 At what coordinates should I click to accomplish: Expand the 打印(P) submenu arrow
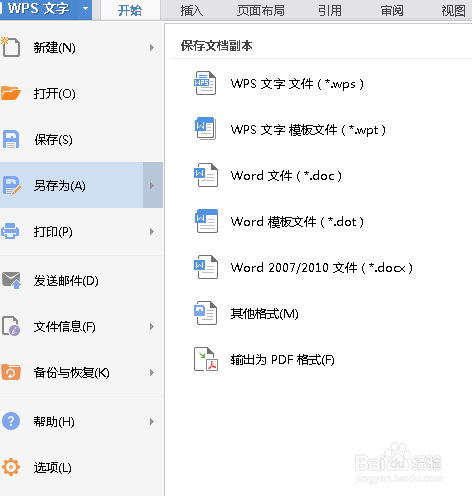pyautogui.click(x=152, y=231)
